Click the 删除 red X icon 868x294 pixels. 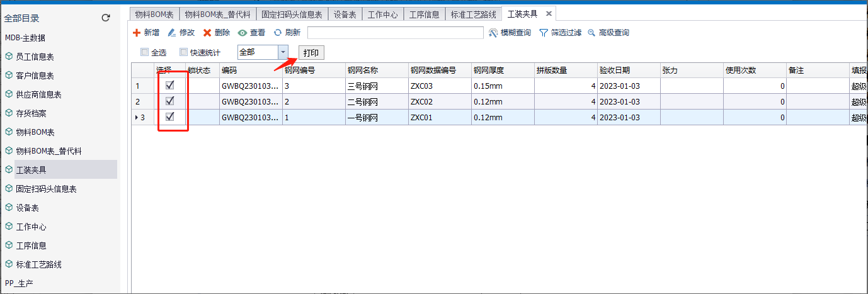point(207,33)
